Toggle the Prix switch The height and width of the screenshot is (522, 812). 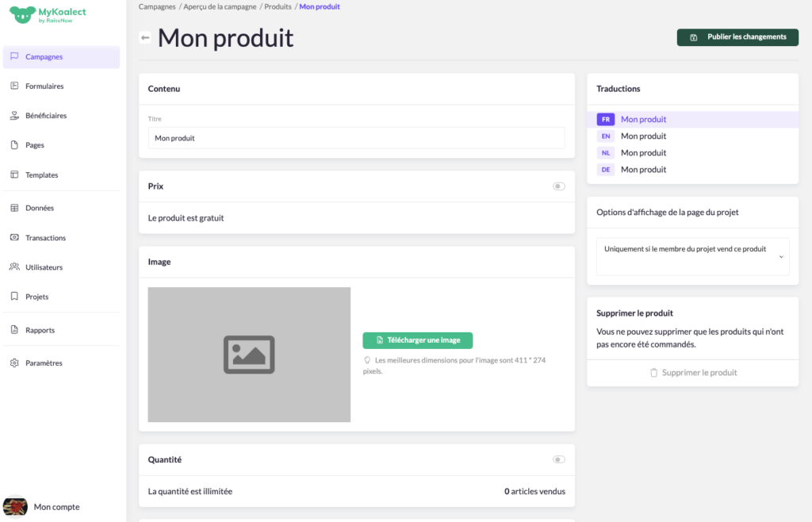[559, 186]
